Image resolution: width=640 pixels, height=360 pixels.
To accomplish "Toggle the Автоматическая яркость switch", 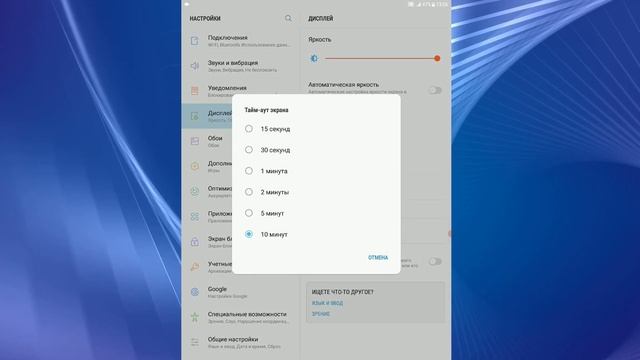I will tap(435, 90).
